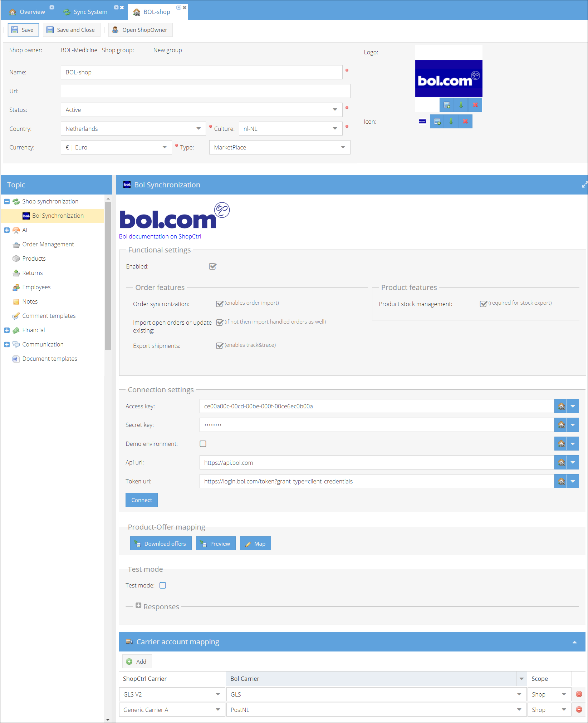The width and height of the screenshot is (588, 723).
Task: Click the upload image icon beside Icon
Action: tap(437, 122)
